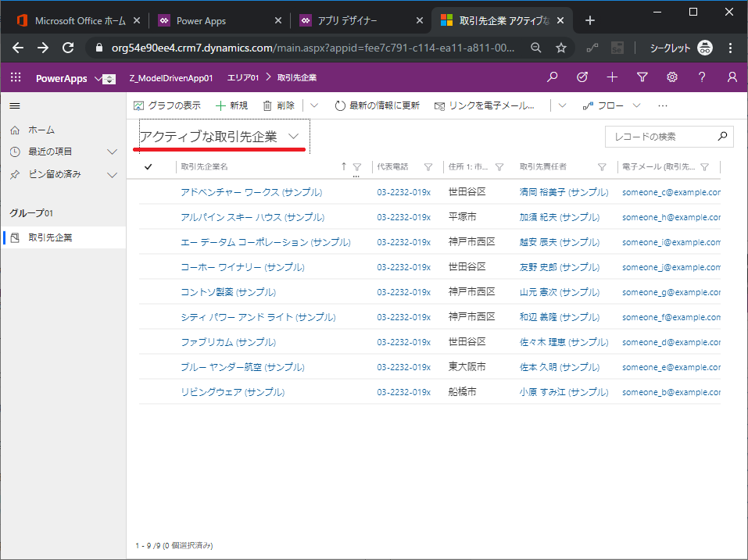Image resolution: width=748 pixels, height=560 pixels.
Task: Close the Power Apps browser tab
Action: tap(278, 20)
